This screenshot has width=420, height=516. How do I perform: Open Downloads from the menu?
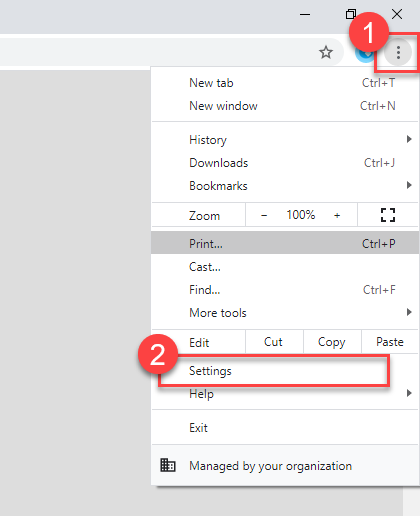(285, 163)
